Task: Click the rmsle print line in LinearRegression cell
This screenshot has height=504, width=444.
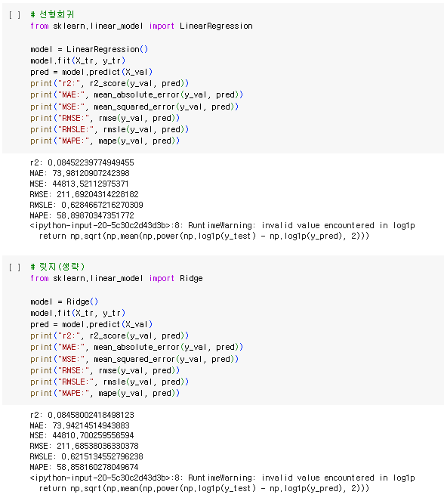Action: [x=109, y=129]
